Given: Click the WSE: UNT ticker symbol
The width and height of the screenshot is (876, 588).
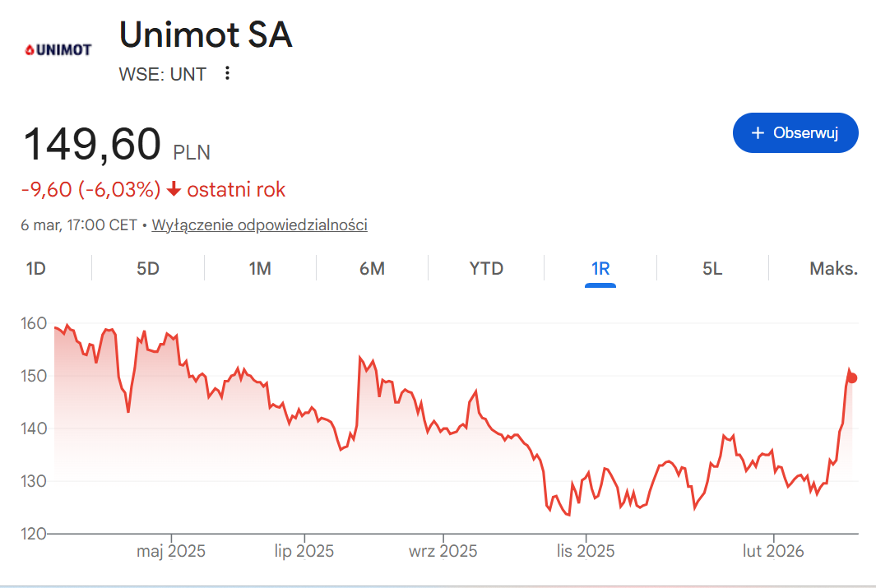Looking at the screenshot, I should (x=162, y=74).
